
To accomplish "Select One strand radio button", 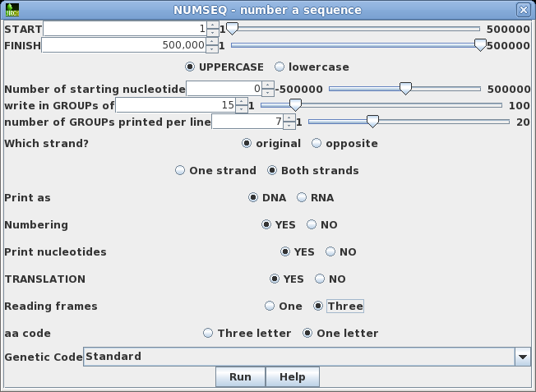I will [x=181, y=170].
